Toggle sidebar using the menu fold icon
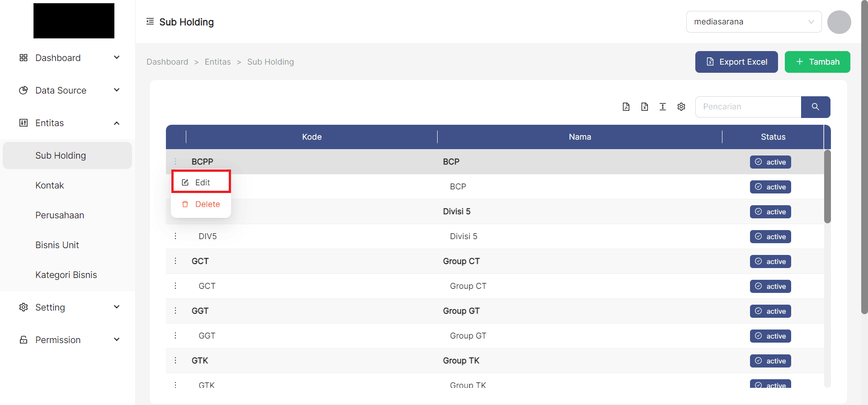Screen dimensions: 868x405 pyautogui.click(x=150, y=22)
